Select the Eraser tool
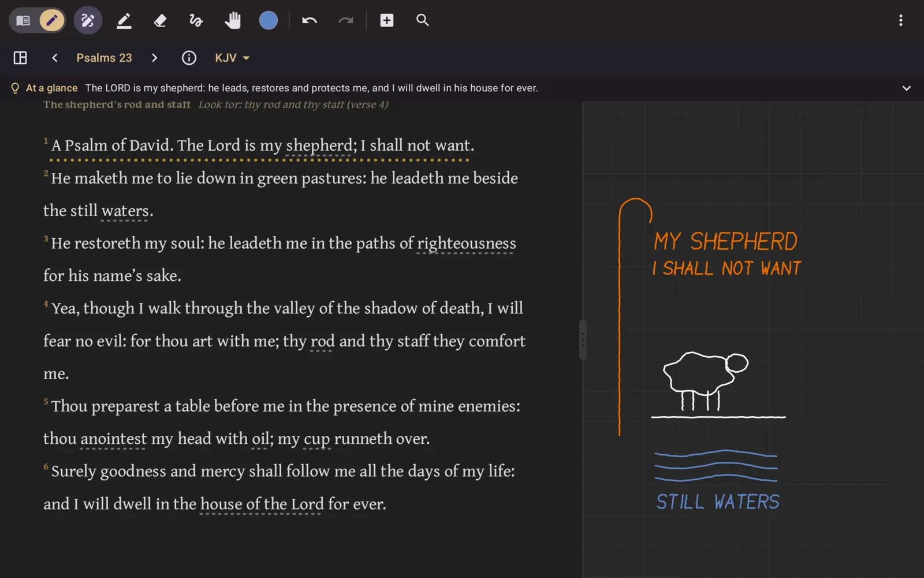Viewport: 924px width, 578px height. 160,21
